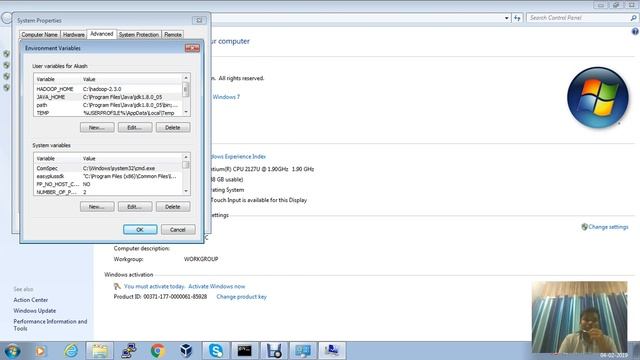Open Windows Experience Index link
The image size is (640, 360).
[x=238, y=156]
